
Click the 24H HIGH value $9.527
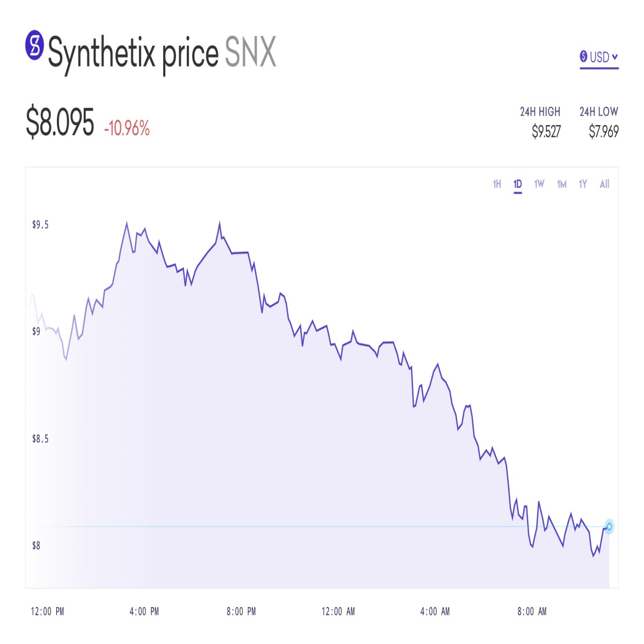click(x=546, y=131)
